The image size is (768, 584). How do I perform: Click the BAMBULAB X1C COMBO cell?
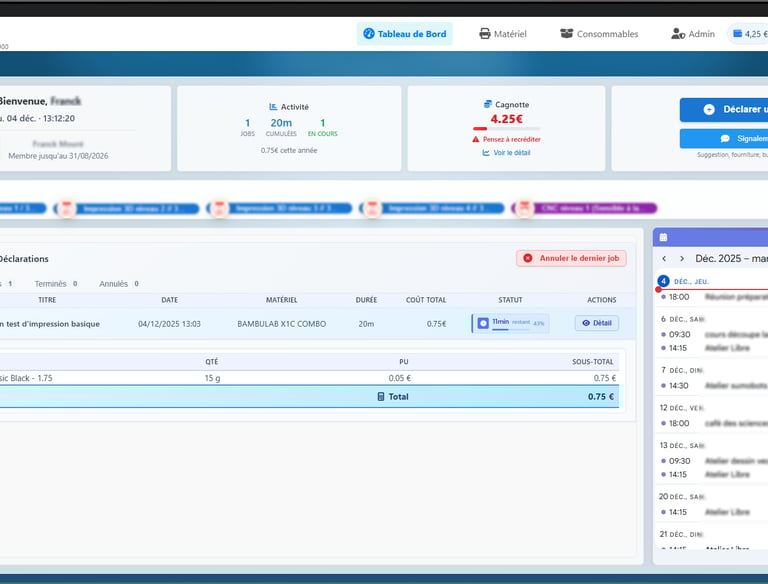282,324
